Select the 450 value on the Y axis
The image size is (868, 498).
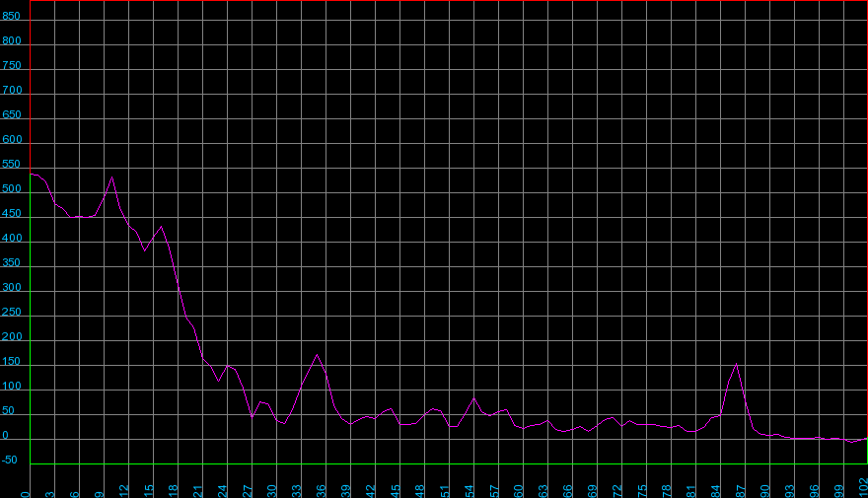pos(12,213)
